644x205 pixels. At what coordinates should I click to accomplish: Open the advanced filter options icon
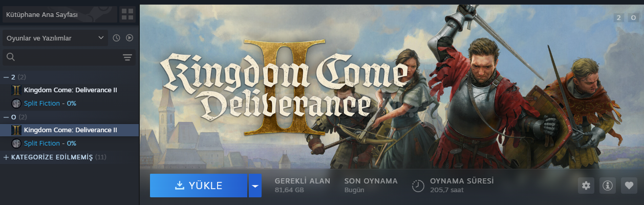127,57
